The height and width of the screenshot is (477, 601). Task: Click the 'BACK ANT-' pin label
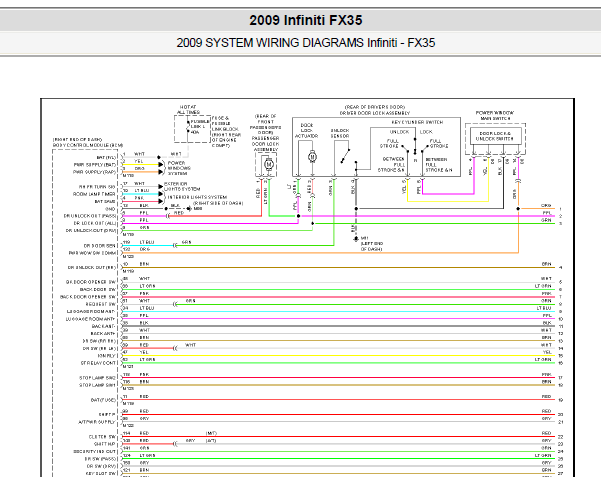tap(103, 326)
